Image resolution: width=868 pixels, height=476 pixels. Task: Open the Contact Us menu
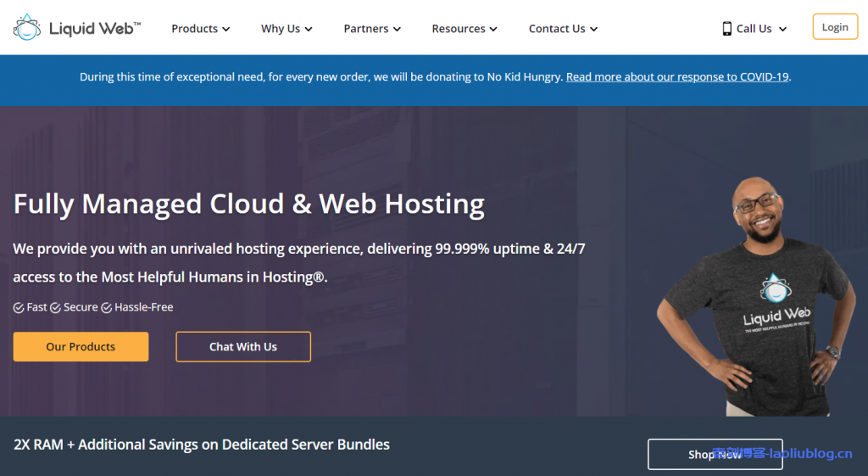[562, 29]
